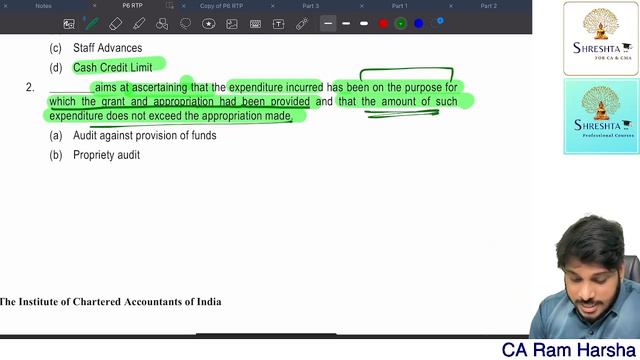Open the Part 3 tab
This screenshot has width=640, height=360.
[x=311, y=6]
